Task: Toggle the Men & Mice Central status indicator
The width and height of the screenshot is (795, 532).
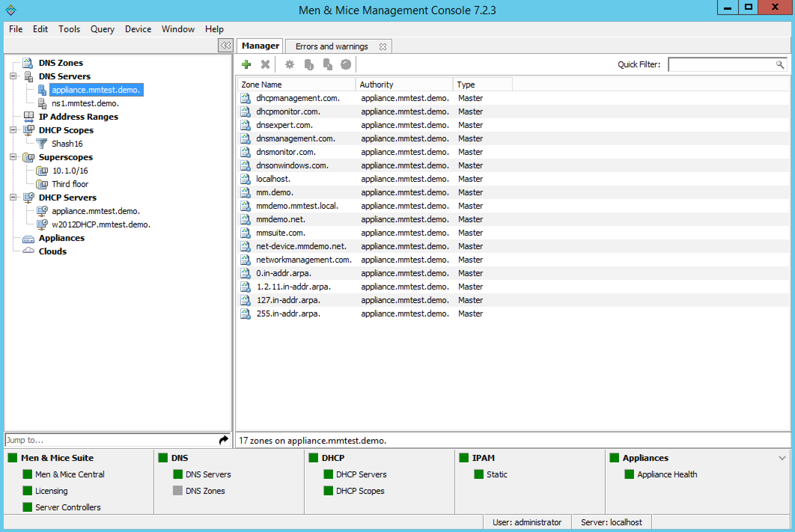Action: (x=27, y=474)
